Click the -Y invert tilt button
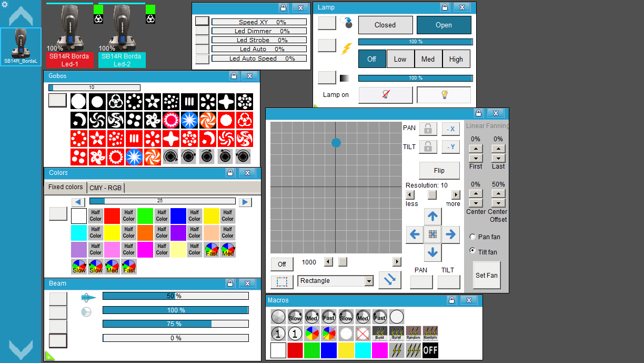Viewport: 644px width, 363px height. coord(450,147)
